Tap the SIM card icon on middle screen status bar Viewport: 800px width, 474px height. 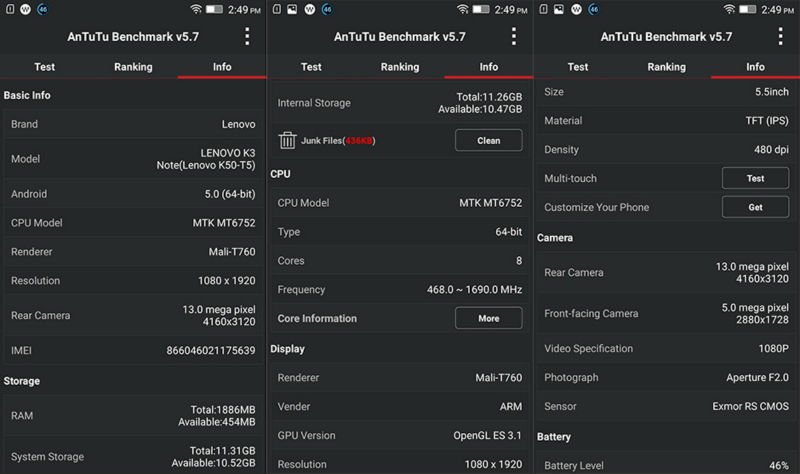pos(277,9)
